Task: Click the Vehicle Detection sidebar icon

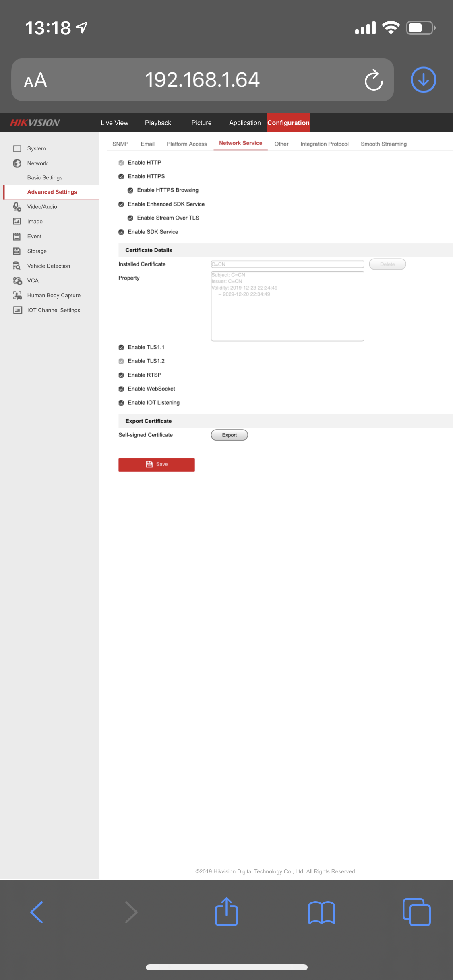Action: [x=17, y=266]
